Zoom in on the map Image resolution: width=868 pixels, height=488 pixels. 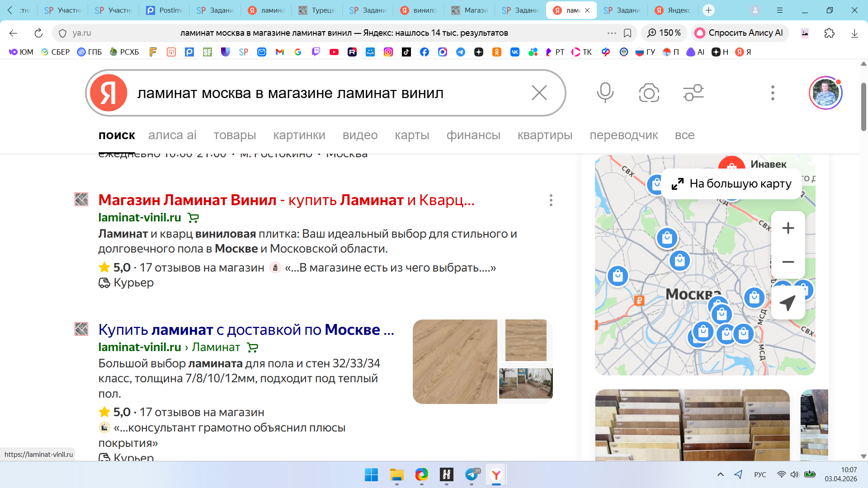click(x=788, y=228)
